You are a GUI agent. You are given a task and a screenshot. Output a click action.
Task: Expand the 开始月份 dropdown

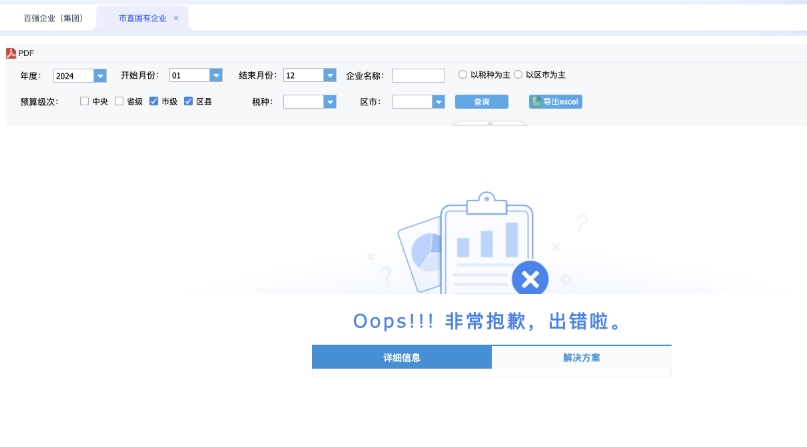pyautogui.click(x=216, y=75)
